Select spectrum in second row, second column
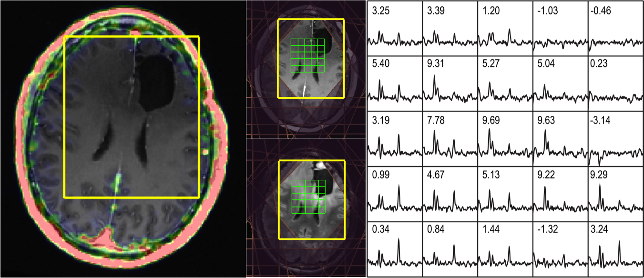The image size is (644, 278). (450, 84)
